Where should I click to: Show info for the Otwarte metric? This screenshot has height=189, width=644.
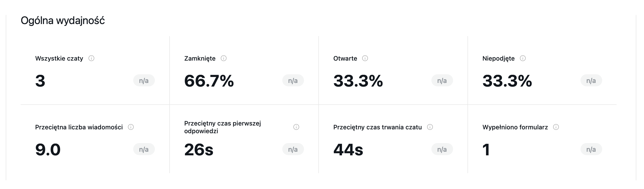(365, 58)
